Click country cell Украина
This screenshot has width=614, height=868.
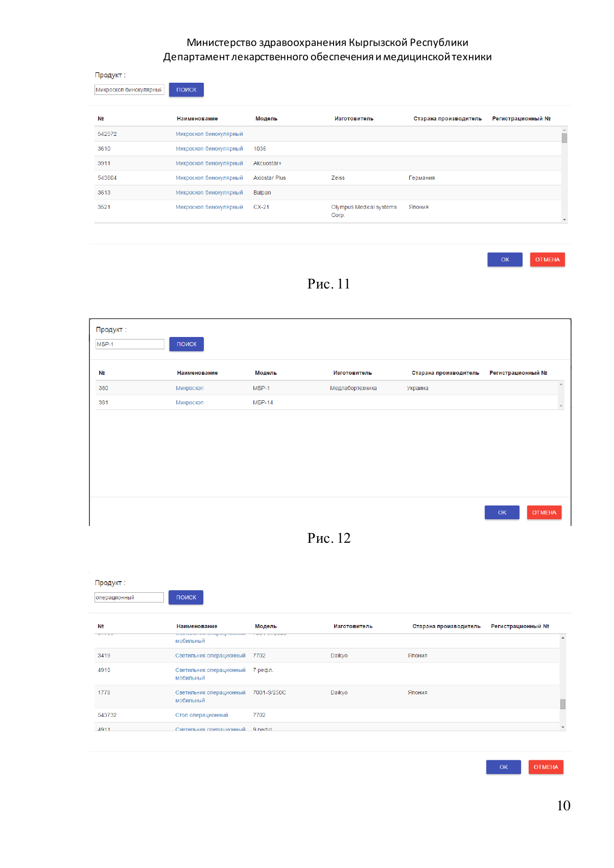click(418, 388)
